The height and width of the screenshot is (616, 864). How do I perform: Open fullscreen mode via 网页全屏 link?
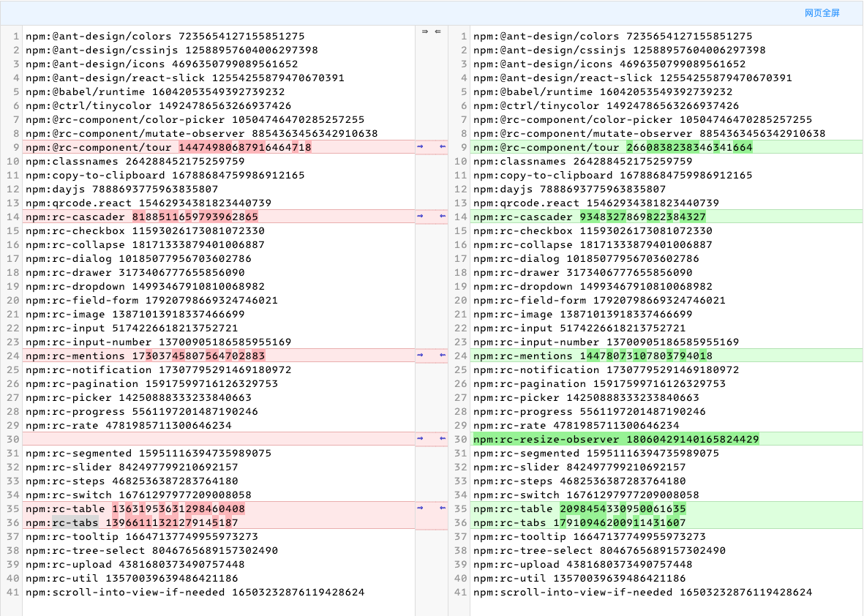pos(822,12)
